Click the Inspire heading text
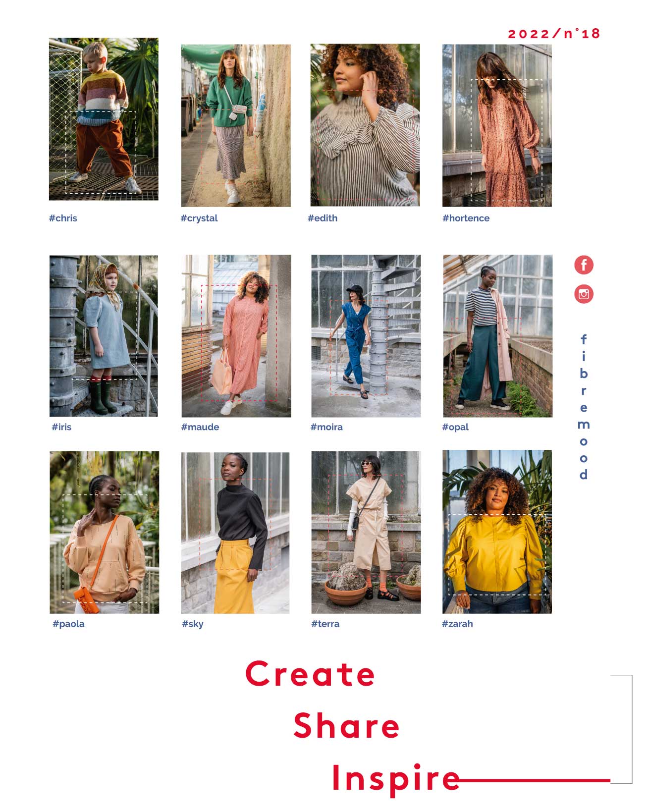This screenshot has width=649, height=812. point(396,778)
